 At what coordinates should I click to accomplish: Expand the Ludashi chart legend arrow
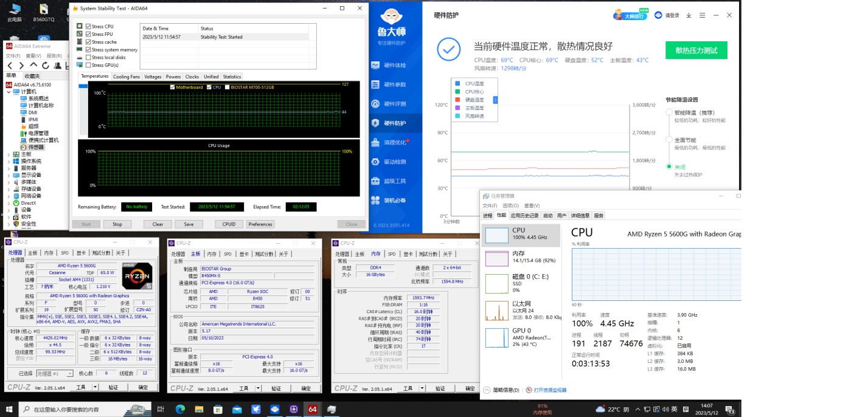tap(495, 99)
